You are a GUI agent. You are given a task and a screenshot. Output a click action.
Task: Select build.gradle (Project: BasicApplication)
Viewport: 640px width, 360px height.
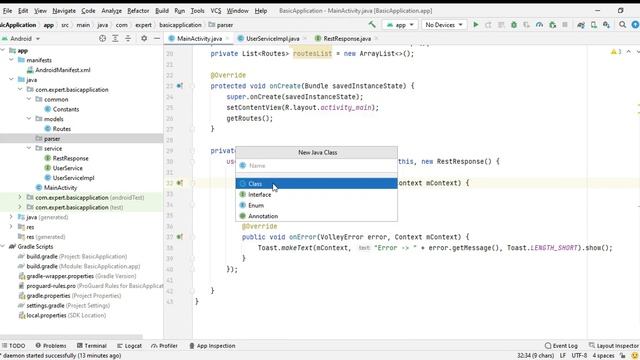[x=76, y=256]
